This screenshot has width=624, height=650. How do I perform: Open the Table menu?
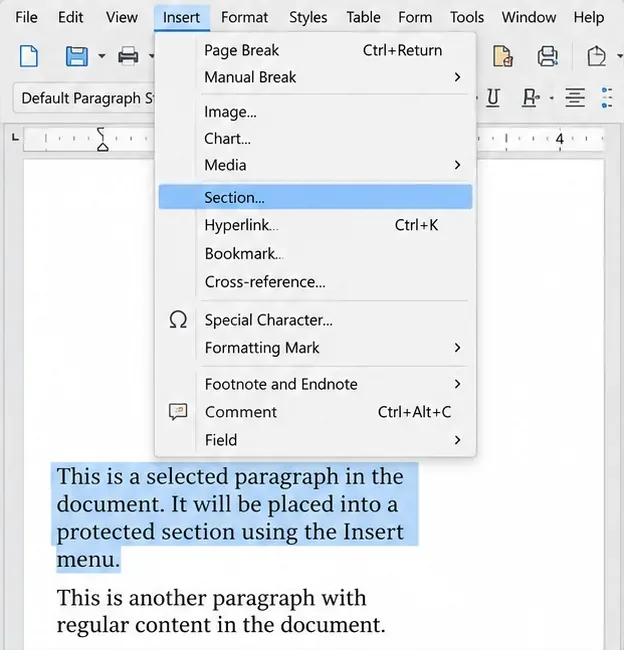pos(363,17)
